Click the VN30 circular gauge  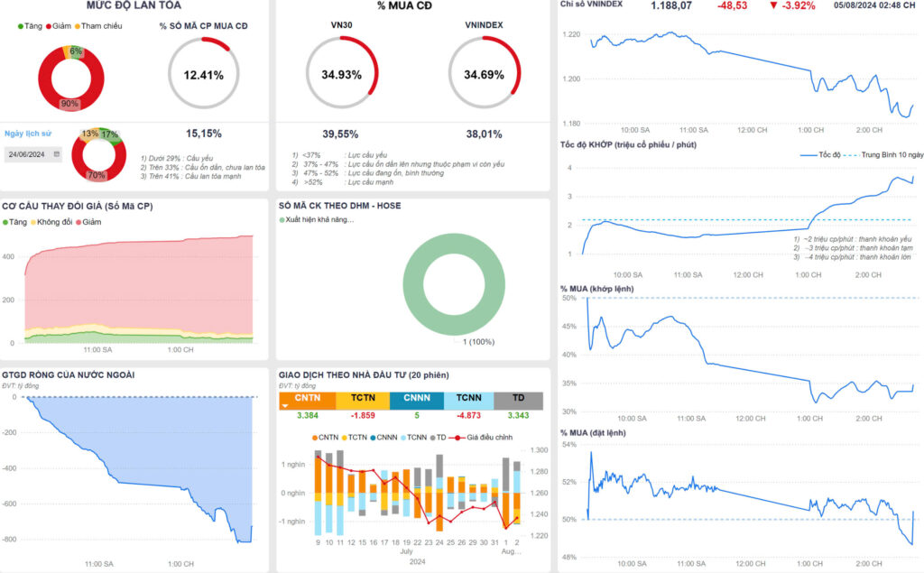coord(341,74)
